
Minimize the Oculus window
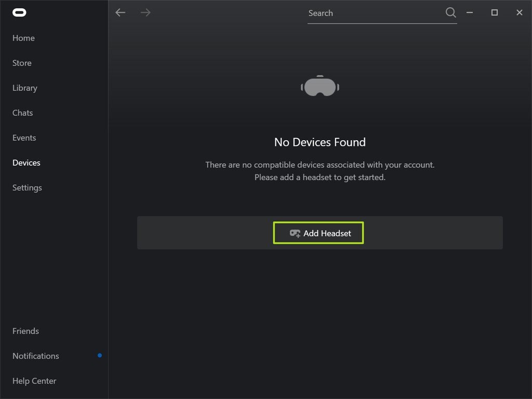(x=470, y=12)
